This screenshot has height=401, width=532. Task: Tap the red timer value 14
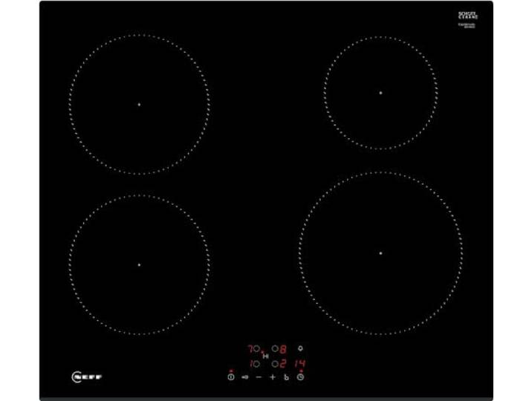300,364
